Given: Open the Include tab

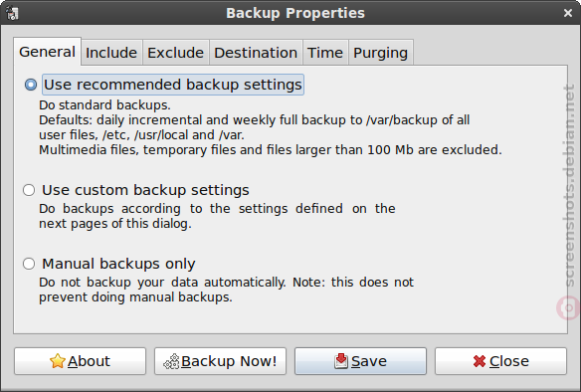Looking at the screenshot, I should 111,53.
